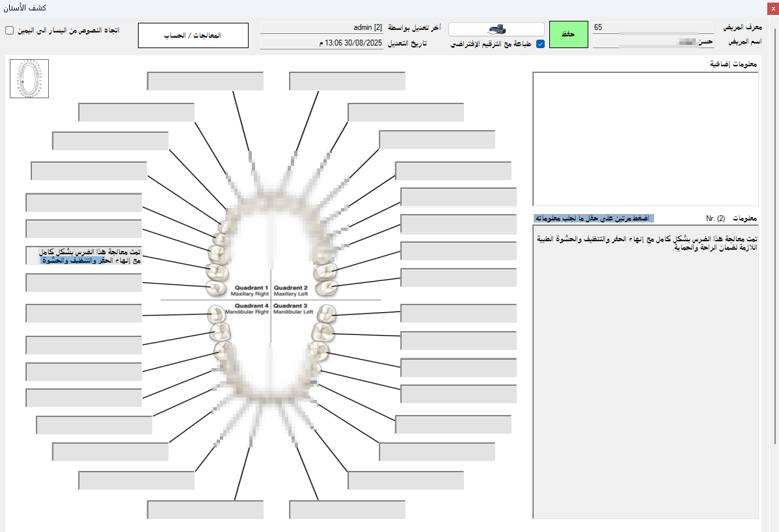This screenshot has width=779, height=532.
Task: Click the filled tooth note field with Arabic text
Action: pyautogui.click(x=83, y=256)
